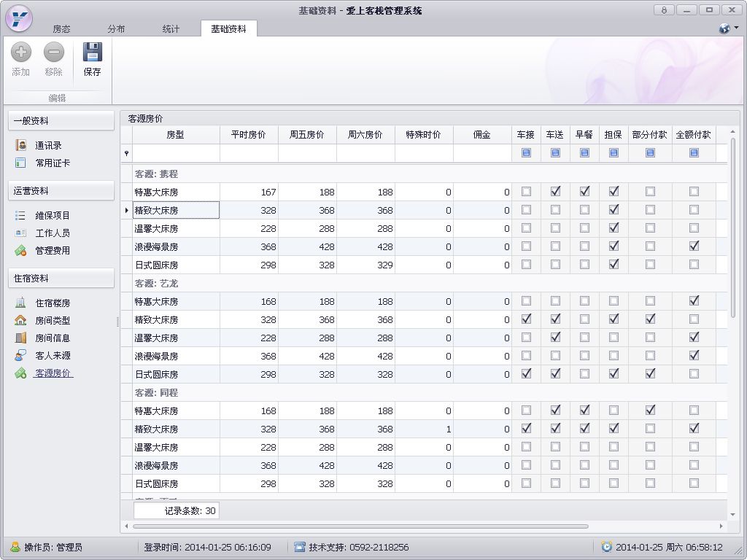747x560 pixels.
Task: Open the round Y application logo menu
Action: click(18, 18)
